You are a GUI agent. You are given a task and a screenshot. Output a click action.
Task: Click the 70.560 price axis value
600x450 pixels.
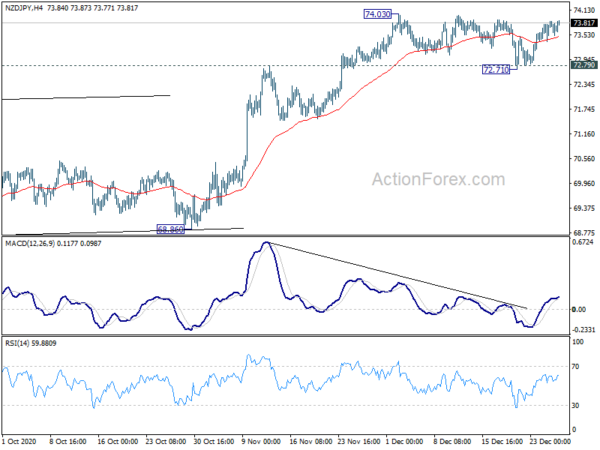point(584,159)
